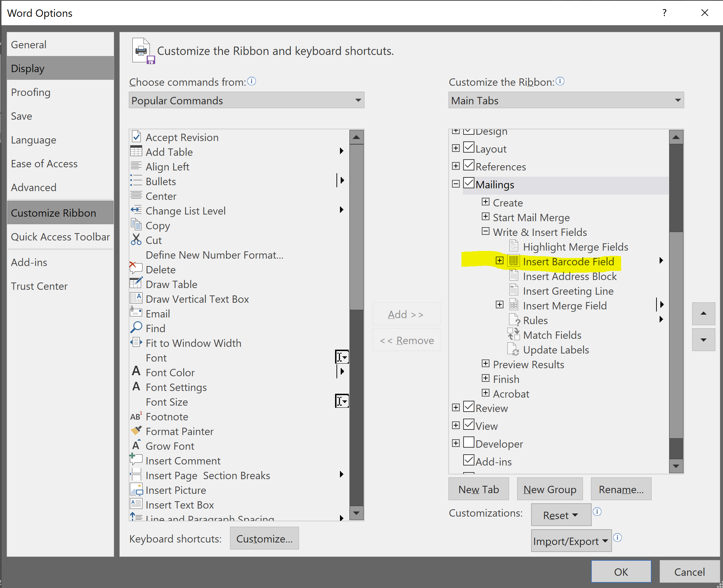Click the Highlight Merge Fields icon
The image size is (723, 588).
pos(514,246)
